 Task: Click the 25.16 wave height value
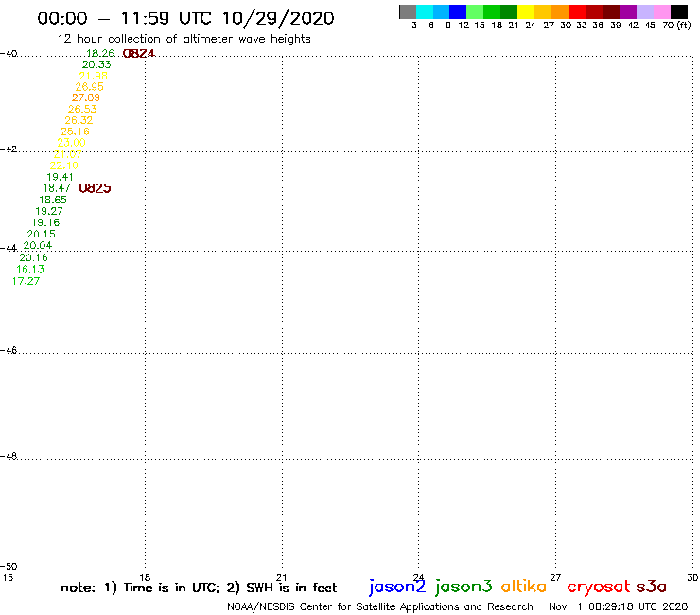[75, 132]
